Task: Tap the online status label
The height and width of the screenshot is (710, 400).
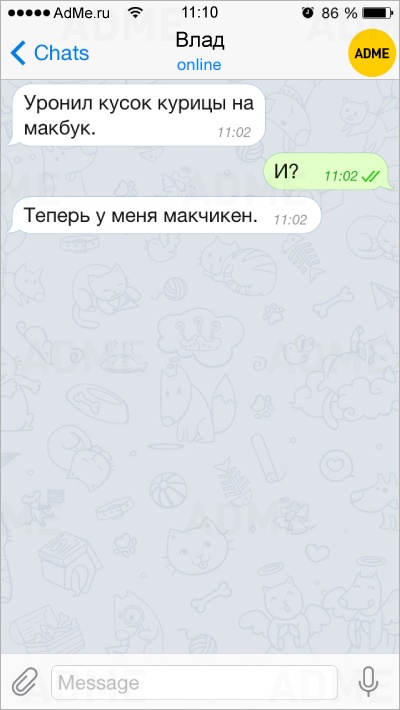Action: (x=199, y=65)
